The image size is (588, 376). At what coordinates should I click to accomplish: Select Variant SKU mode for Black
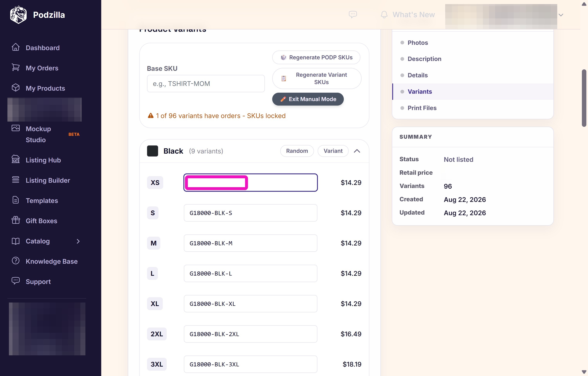pos(333,151)
